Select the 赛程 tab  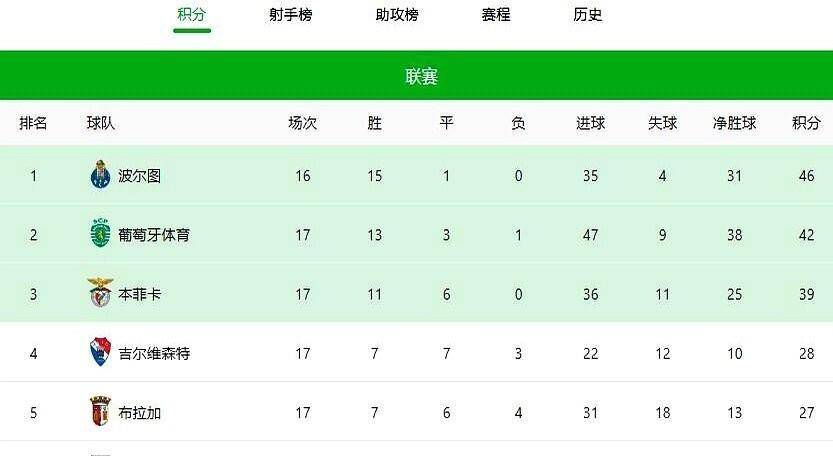(495, 15)
